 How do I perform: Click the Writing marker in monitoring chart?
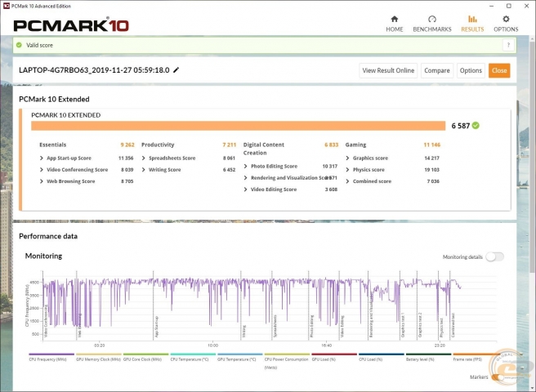click(x=243, y=332)
